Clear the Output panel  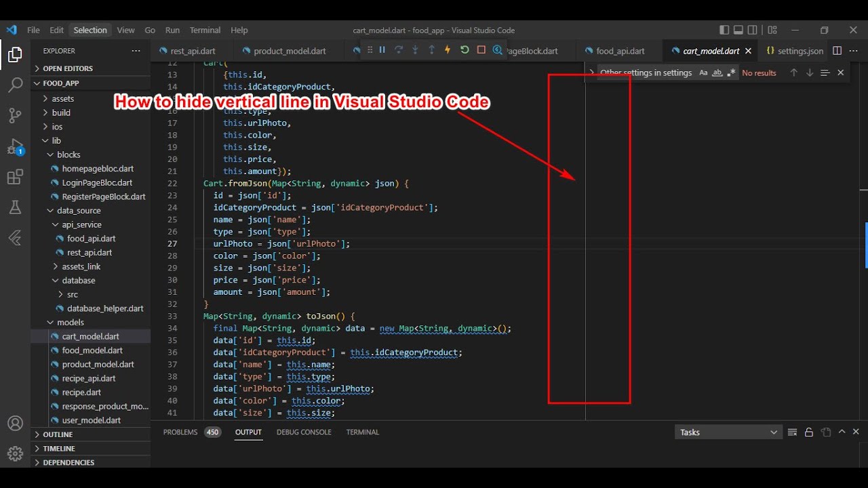(x=792, y=432)
